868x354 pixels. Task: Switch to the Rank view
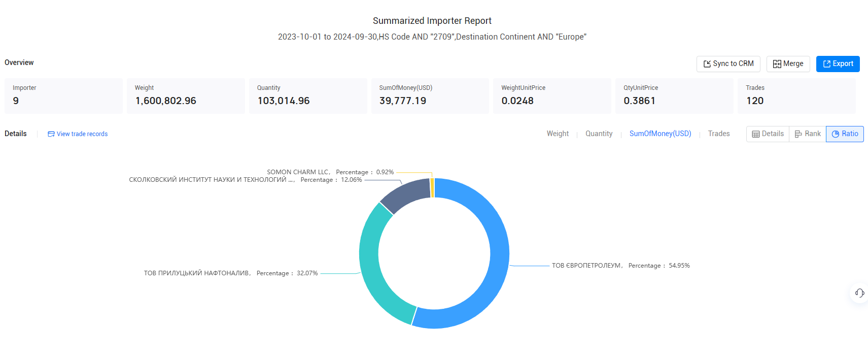pyautogui.click(x=807, y=134)
